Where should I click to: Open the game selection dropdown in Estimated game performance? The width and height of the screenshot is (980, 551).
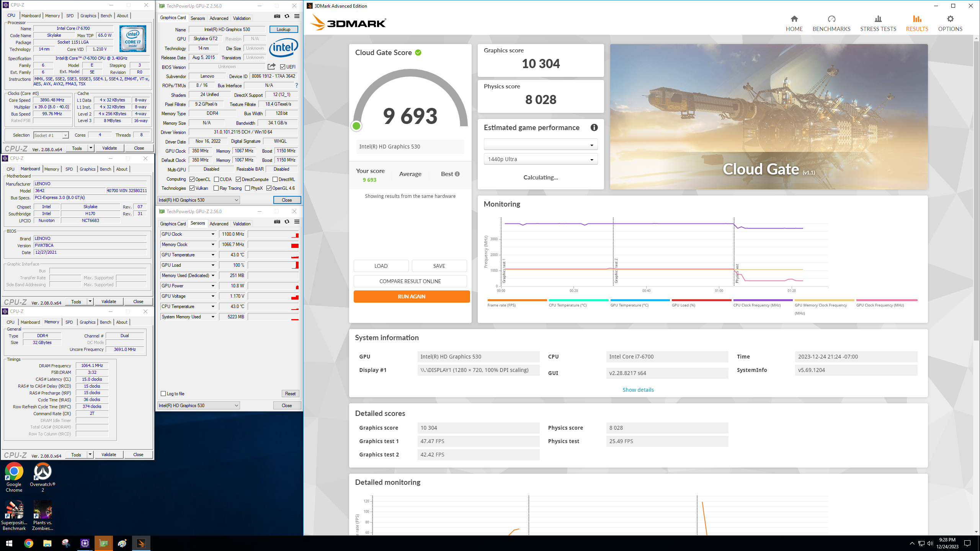click(541, 145)
